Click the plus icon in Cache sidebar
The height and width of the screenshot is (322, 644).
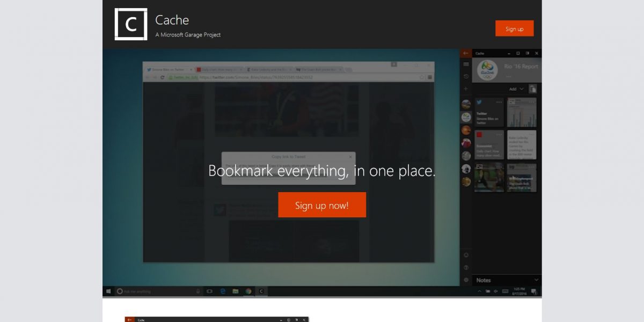coord(466,89)
